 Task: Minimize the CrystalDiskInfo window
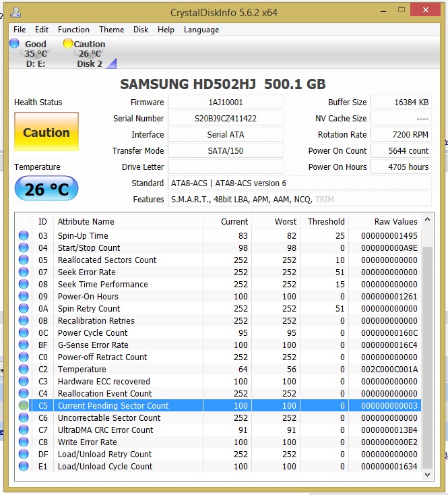383,11
